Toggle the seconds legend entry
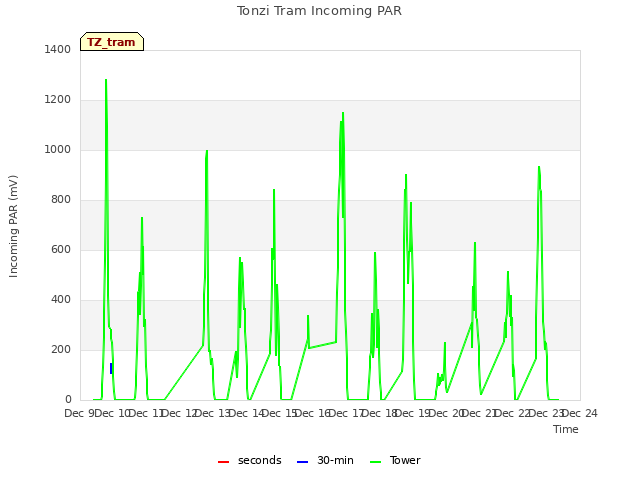The image size is (640, 480). coord(250,460)
